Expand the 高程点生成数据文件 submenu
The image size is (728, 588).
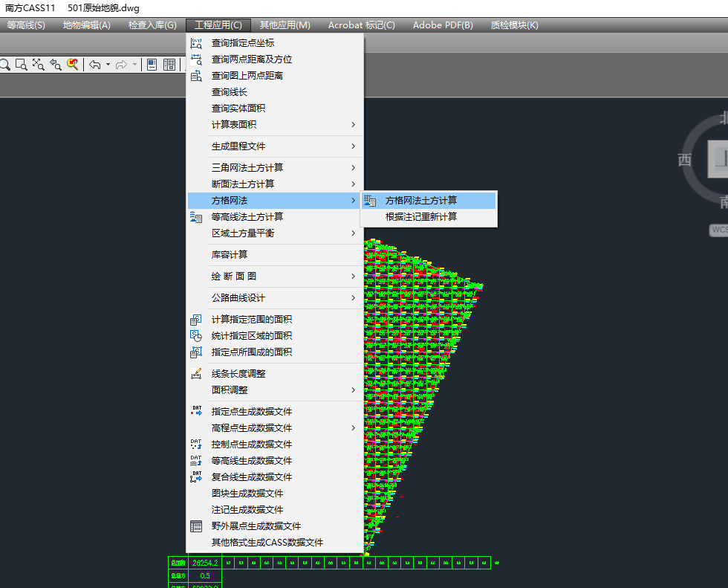(353, 428)
